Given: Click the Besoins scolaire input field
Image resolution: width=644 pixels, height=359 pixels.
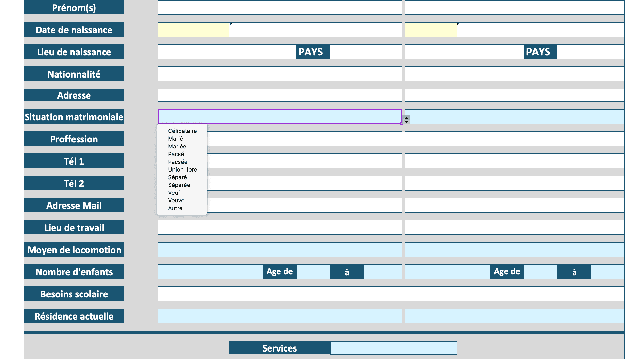Looking at the screenshot, I should click(391, 294).
